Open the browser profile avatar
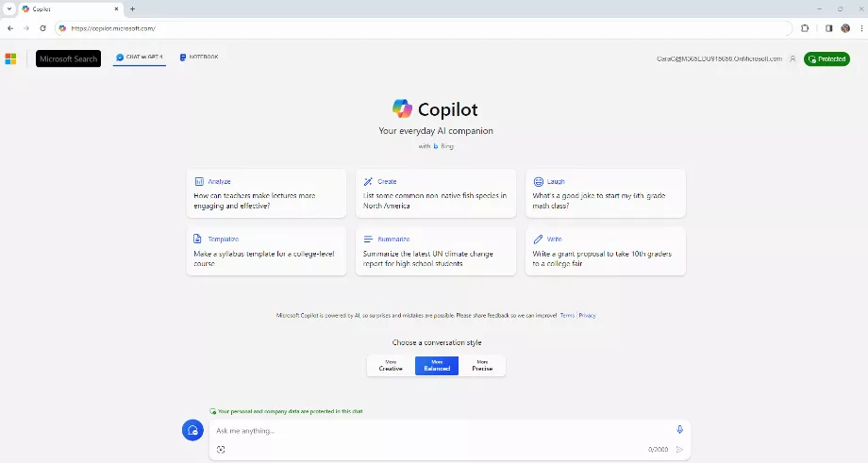Viewport: 868px width, 463px height. tap(845, 28)
